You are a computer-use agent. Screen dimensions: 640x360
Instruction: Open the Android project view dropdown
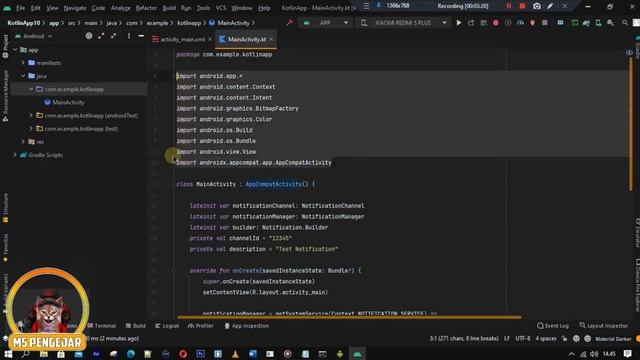click(x=33, y=36)
